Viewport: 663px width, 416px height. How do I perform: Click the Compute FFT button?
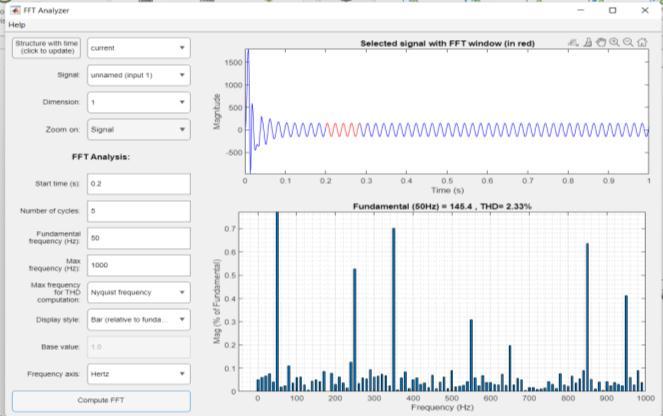coord(101,400)
